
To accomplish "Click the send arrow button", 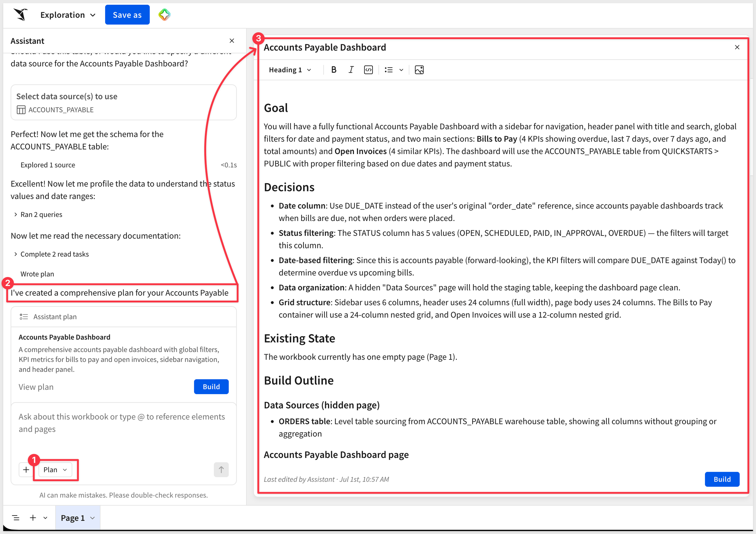I will click(x=221, y=470).
